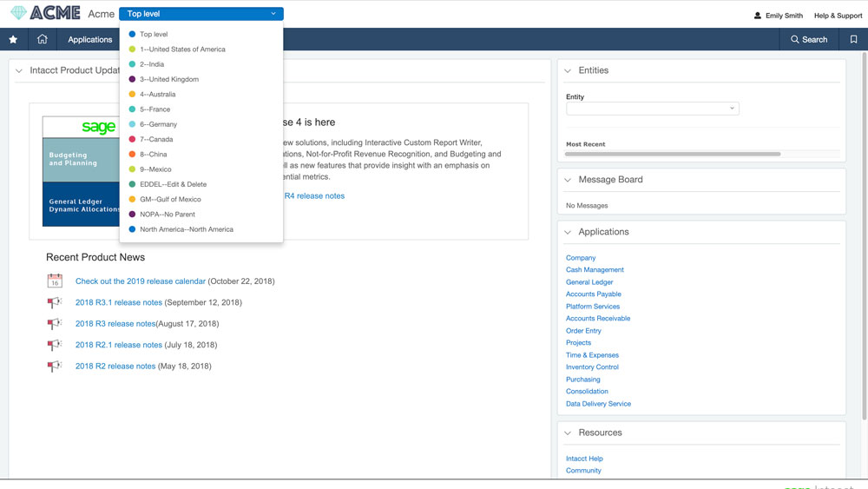
Task: Open Search from the navigation bar
Action: (x=809, y=39)
